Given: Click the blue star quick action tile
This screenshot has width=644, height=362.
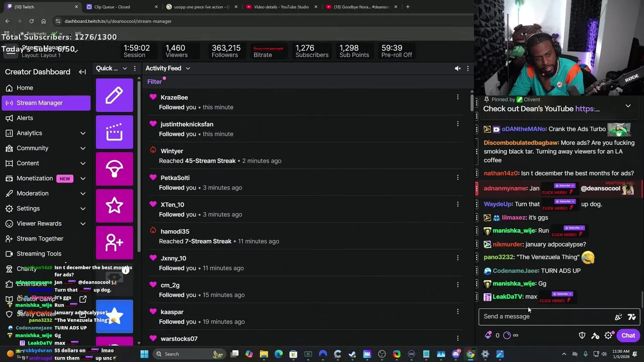Looking at the screenshot, I should (x=115, y=316).
